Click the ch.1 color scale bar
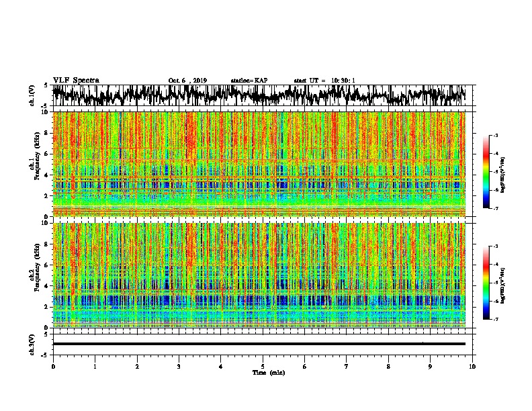The image size is (532, 411). point(486,172)
